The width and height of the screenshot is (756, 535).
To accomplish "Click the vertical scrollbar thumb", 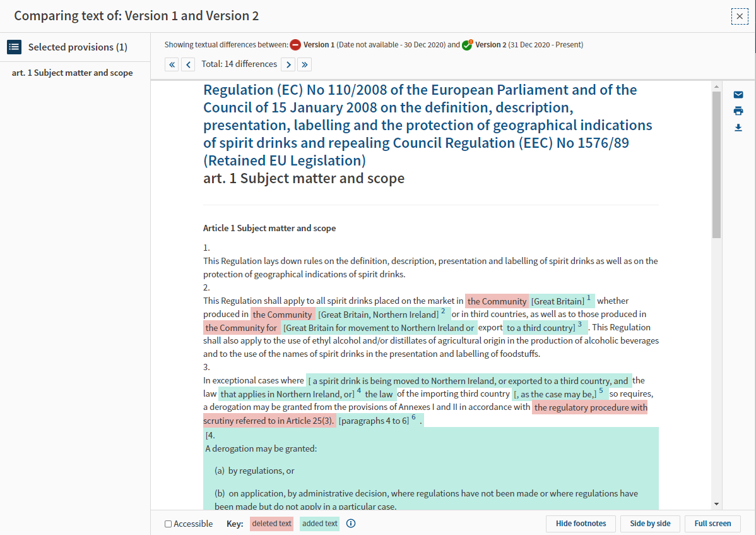I will tap(716, 164).
